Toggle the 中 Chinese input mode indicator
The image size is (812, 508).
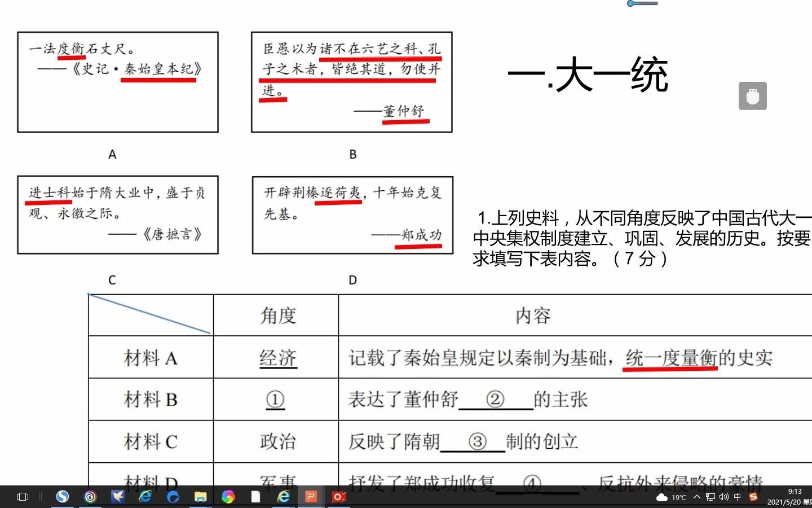[738, 497]
